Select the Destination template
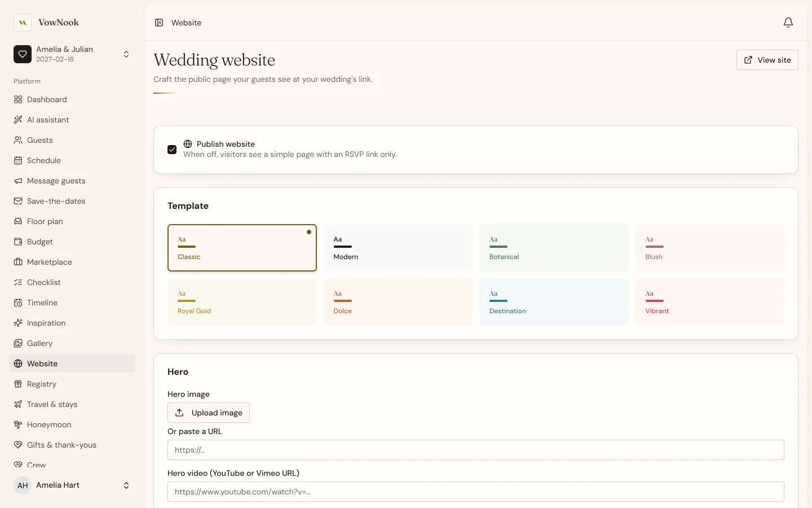This screenshot has width=812, height=508. [554, 302]
